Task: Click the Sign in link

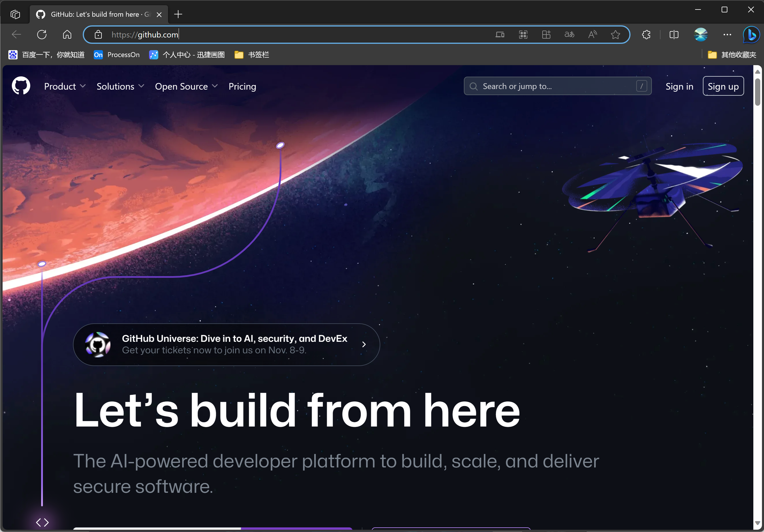Action: coord(679,86)
